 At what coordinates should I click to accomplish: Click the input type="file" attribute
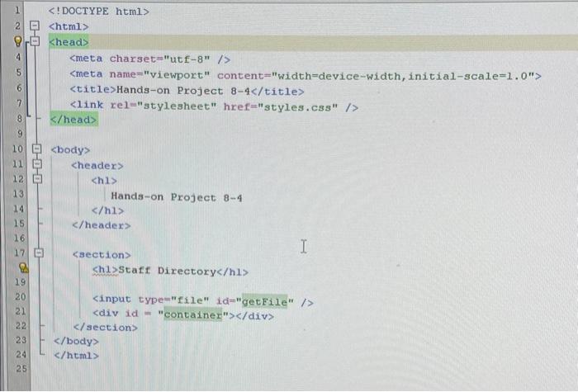[x=173, y=300]
